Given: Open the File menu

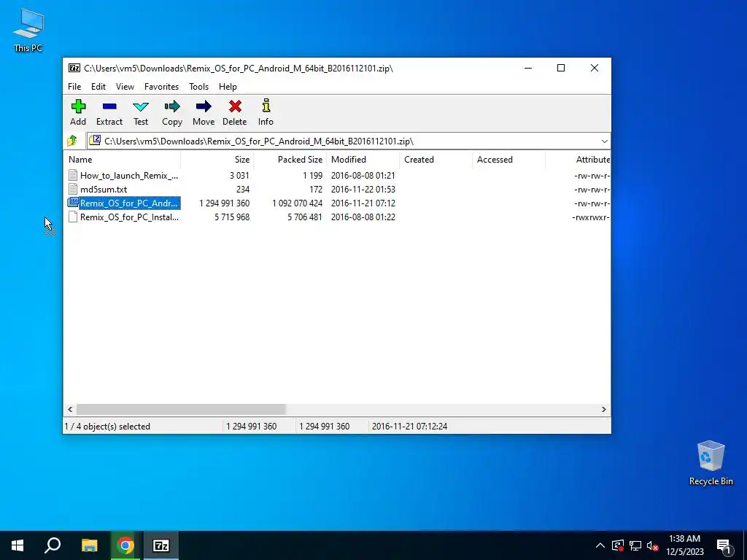Looking at the screenshot, I should coord(74,87).
